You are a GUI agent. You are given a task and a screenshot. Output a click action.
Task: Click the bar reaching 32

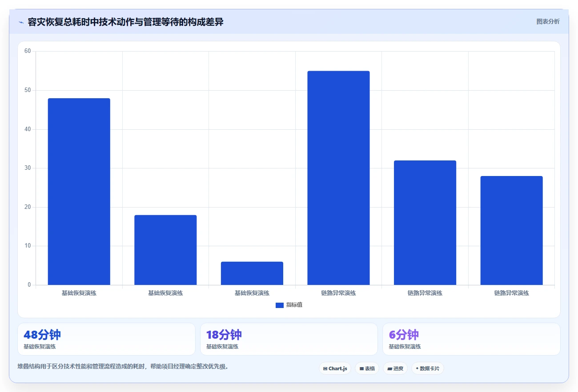(425, 223)
